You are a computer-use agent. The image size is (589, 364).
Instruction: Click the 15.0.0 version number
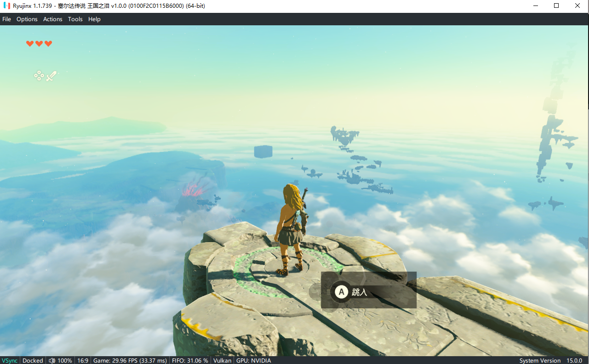[574, 360]
